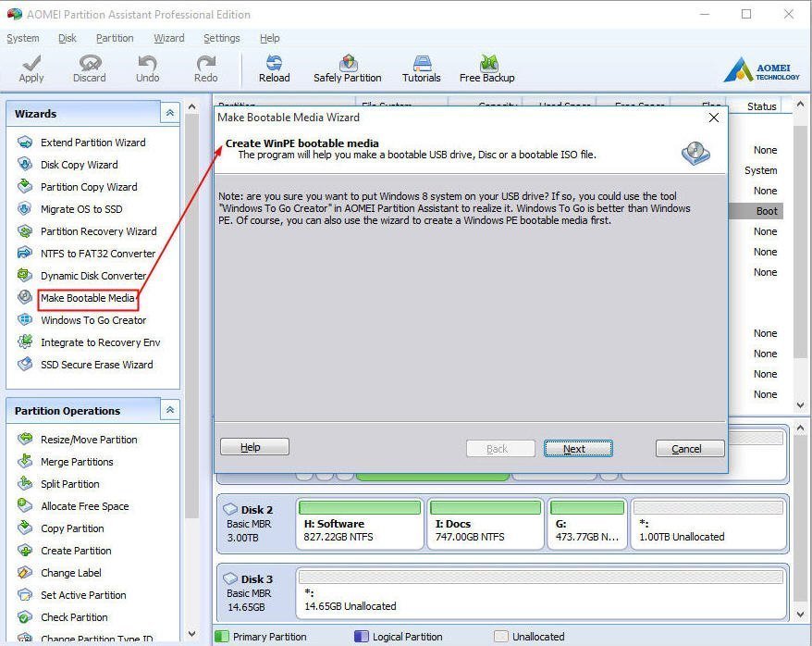Click the Cancel button in wizard
812x646 pixels.
point(690,449)
